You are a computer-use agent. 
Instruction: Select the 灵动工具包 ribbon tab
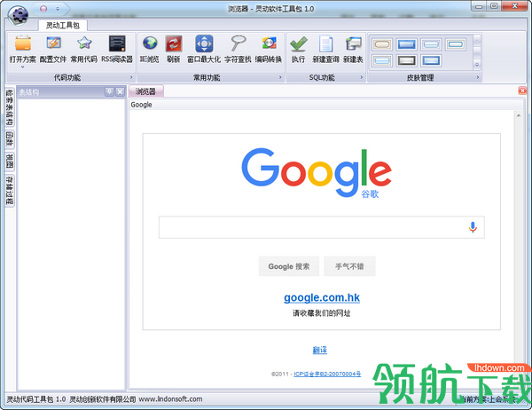tap(63, 26)
